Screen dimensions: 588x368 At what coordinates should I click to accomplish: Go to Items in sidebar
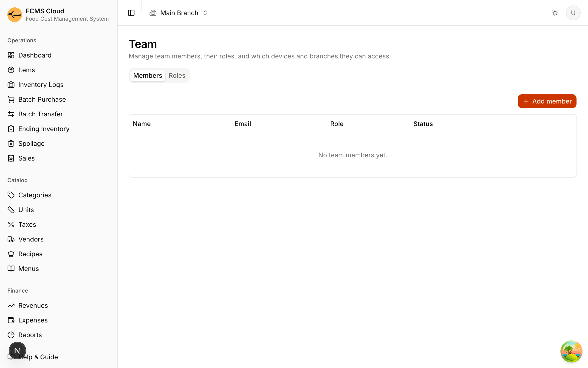pyautogui.click(x=59, y=70)
